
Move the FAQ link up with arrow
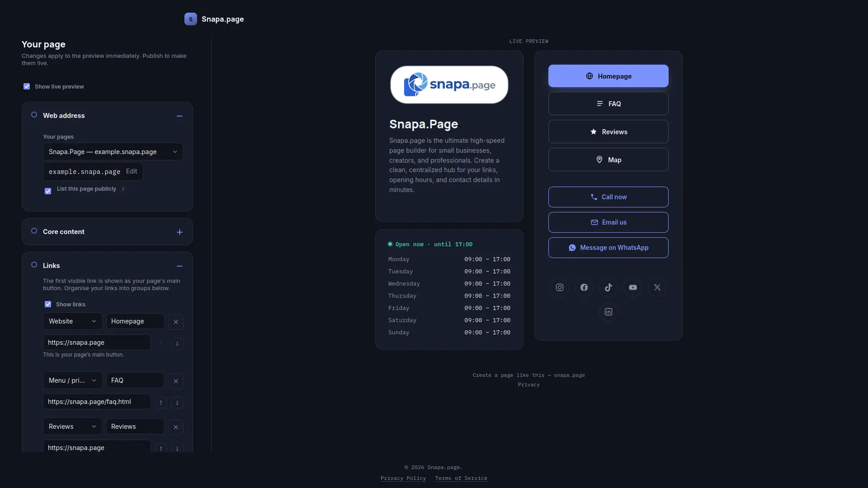[161, 403]
